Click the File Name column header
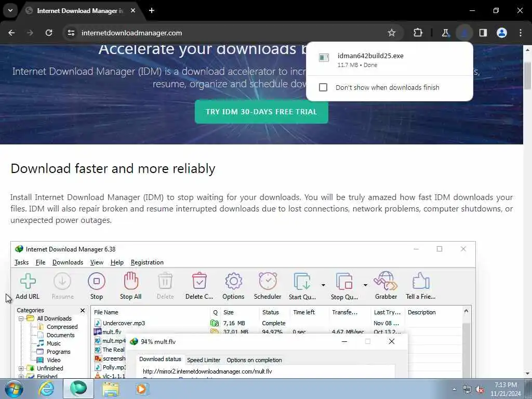Image resolution: width=532 pixels, height=399 pixels. coord(106,312)
